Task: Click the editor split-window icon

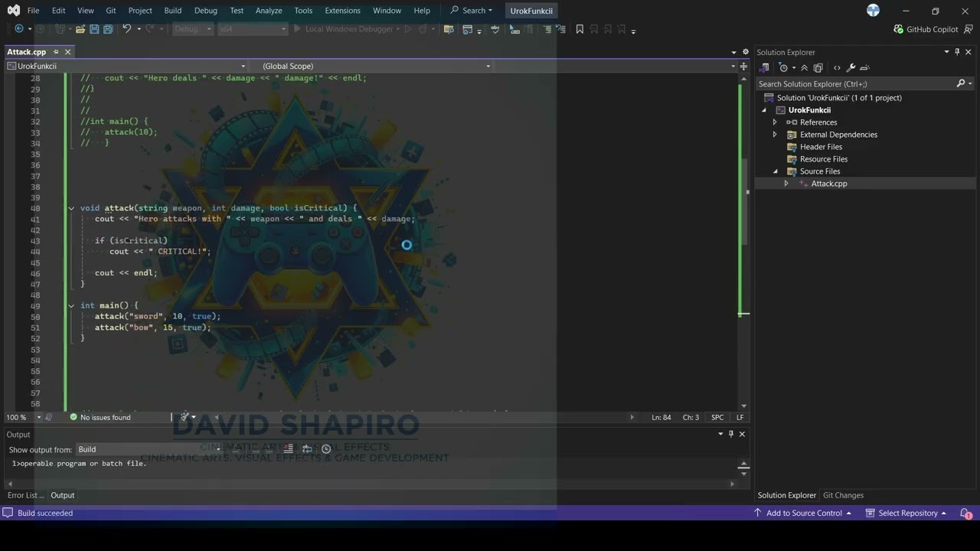Action: [x=743, y=67]
